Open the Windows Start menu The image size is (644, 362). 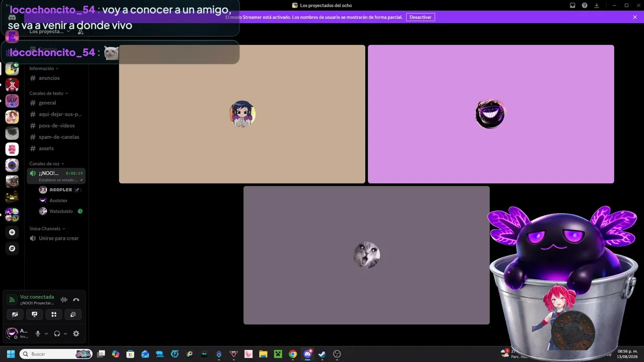(x=11, y=354)
